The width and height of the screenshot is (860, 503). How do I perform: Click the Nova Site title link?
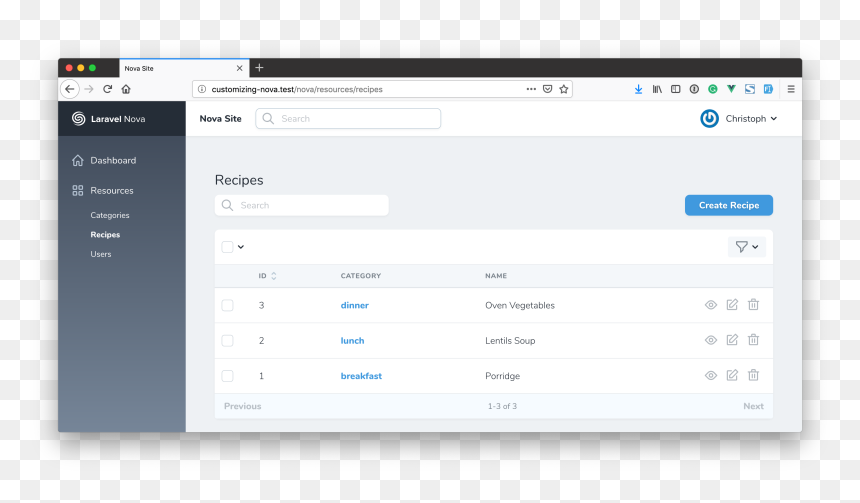pos(220,118)
